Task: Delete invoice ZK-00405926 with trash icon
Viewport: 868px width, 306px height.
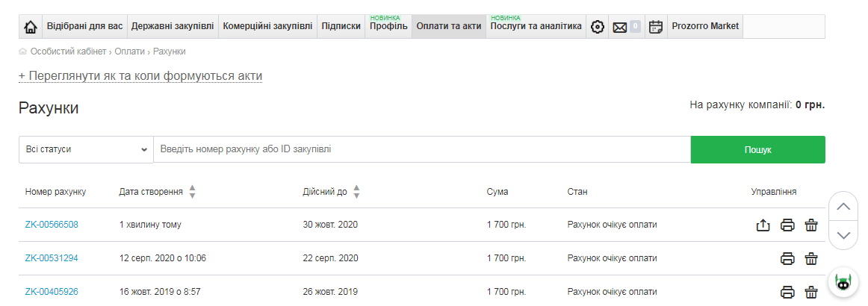Action: click(x=811, y=293)
